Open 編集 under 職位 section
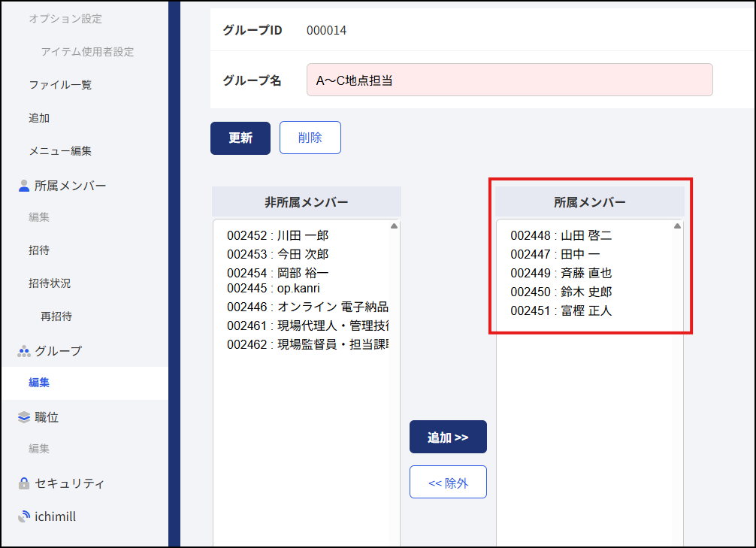This screenshot has height=548, width=756. point(39,449)
